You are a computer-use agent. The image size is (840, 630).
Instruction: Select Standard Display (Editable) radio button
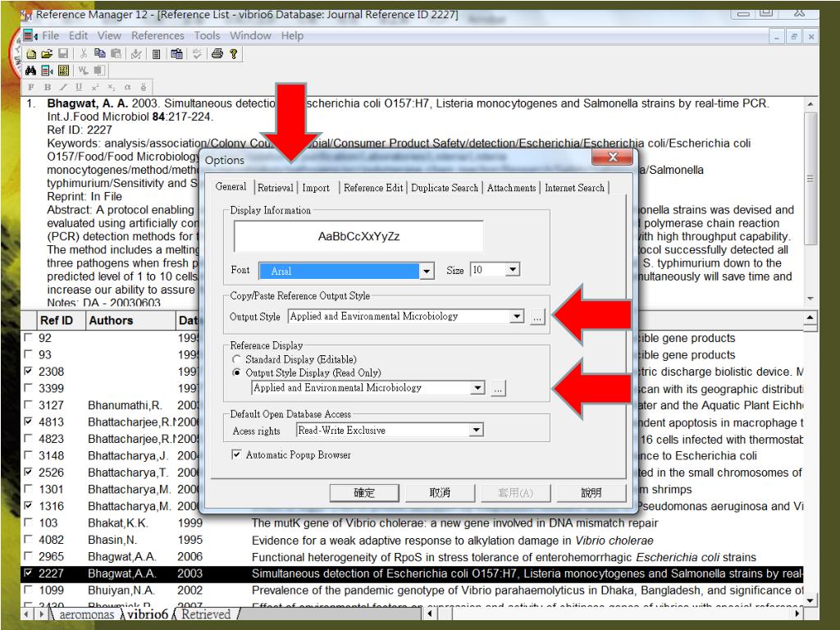(236, 359)
